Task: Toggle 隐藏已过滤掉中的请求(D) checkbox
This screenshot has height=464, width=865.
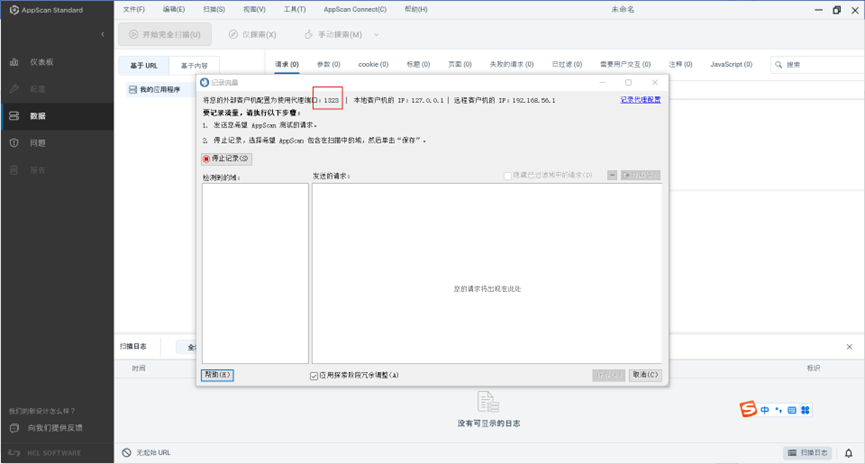Action: 508,175
